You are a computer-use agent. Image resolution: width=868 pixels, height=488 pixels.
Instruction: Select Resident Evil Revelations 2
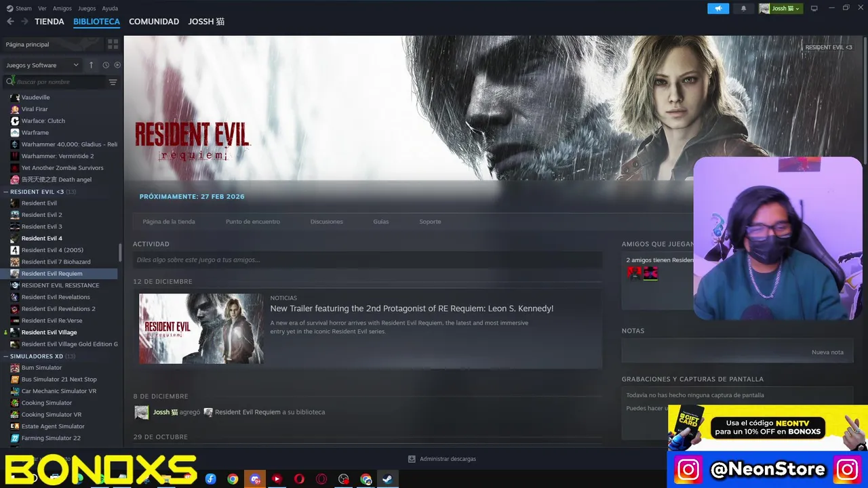pos(58,308)
